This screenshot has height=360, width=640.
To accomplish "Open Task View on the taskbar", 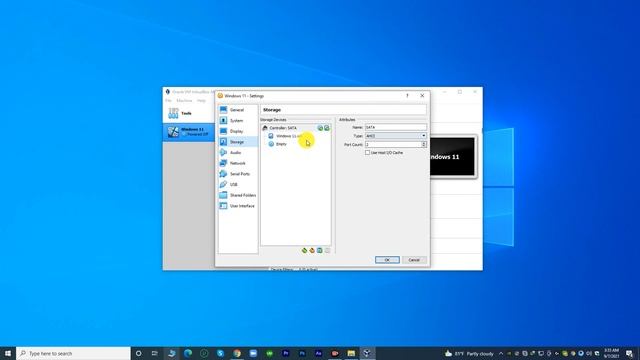I will tap(155, 353).
